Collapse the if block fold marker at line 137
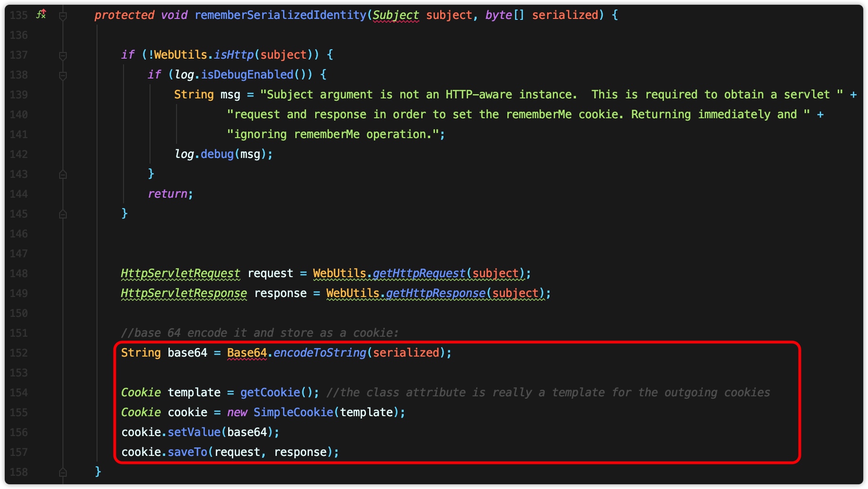This screenshot has width=868, height=489. (63, 56)
